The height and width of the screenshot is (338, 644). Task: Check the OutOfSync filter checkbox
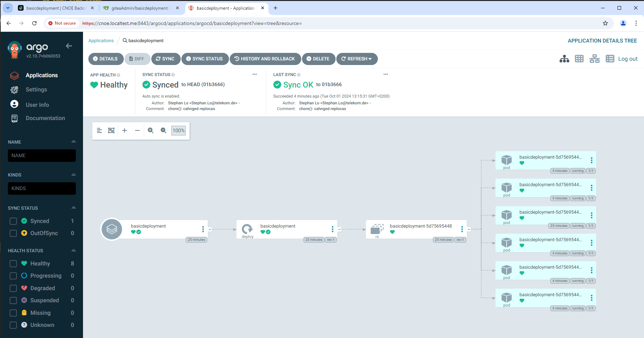13,233
